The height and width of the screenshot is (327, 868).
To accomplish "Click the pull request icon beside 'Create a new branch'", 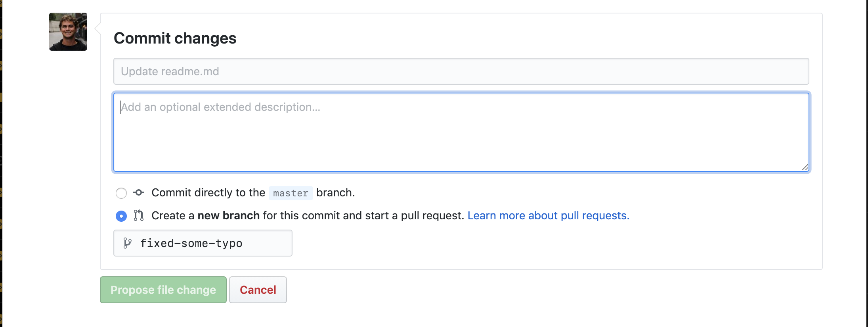I will click(138, 215).
